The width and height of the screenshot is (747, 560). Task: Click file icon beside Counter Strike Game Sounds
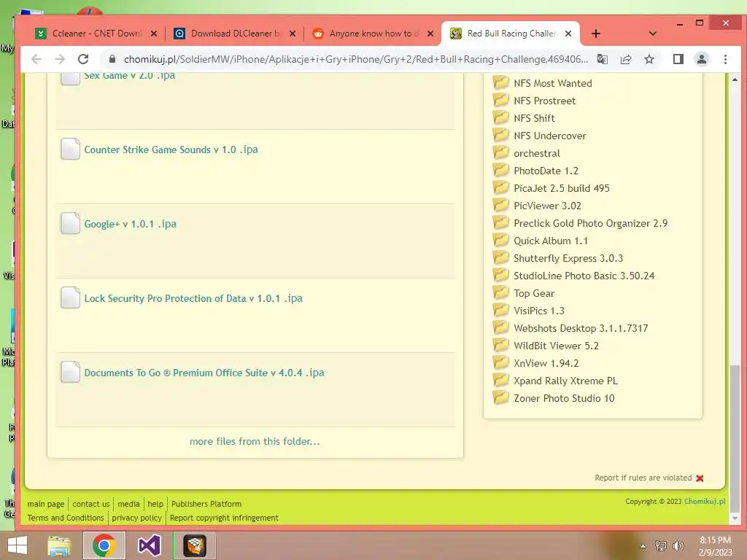tap(70, 149)
